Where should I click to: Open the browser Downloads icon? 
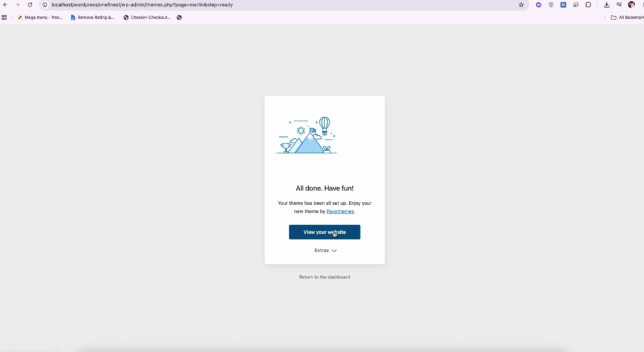click(x=607, y=5)
